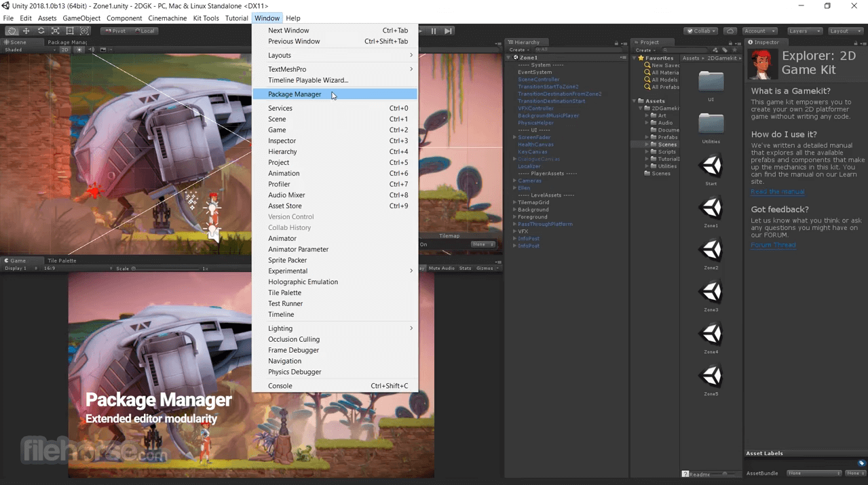Toggle scene audio speaker icon

click(x=92, y=50)
